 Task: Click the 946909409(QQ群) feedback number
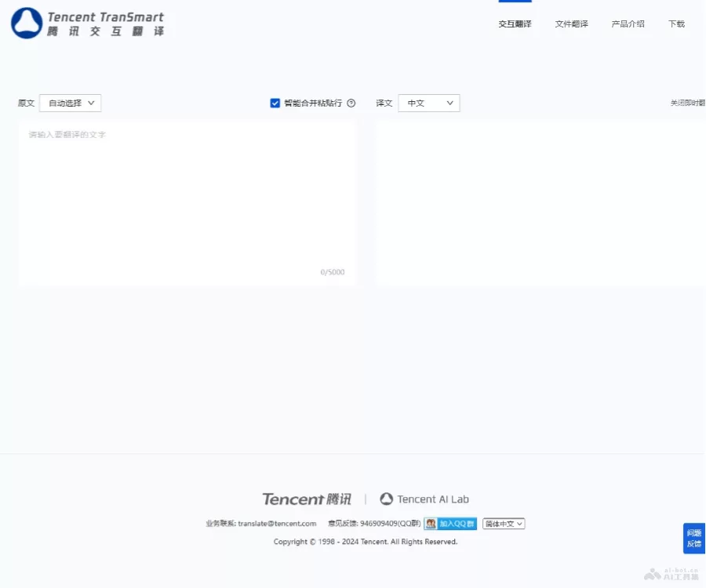click(391, 523)
